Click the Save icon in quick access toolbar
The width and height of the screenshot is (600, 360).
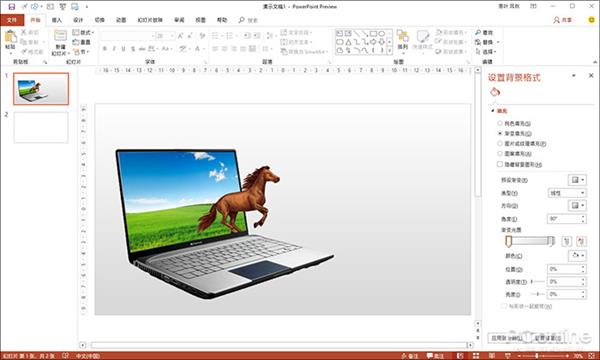pyautogui.click(x=11, y=7)
